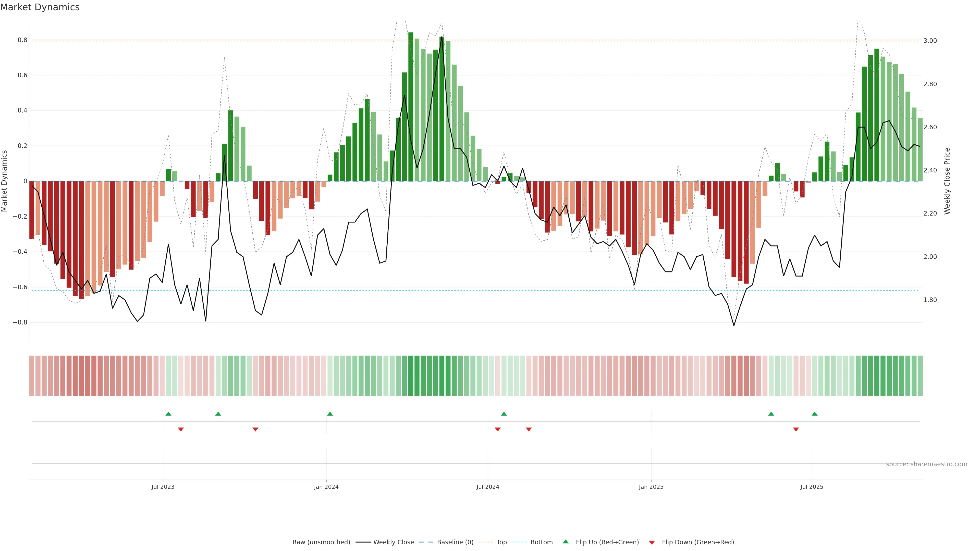
Task: Click the Top legend label
Action: [x=501, y=542]
